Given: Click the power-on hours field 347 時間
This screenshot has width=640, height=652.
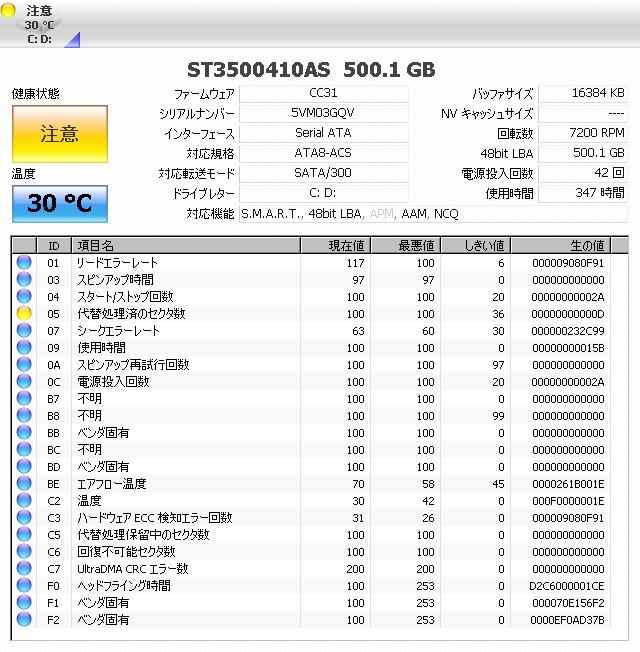Looking at the screenshot, I should [x=583, y=193].
